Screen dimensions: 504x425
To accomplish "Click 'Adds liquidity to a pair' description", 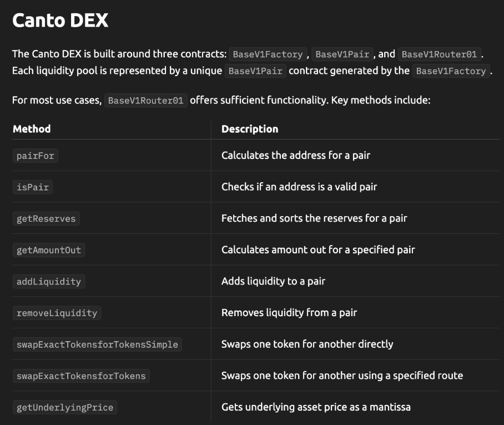I will (x=273, y=282).
